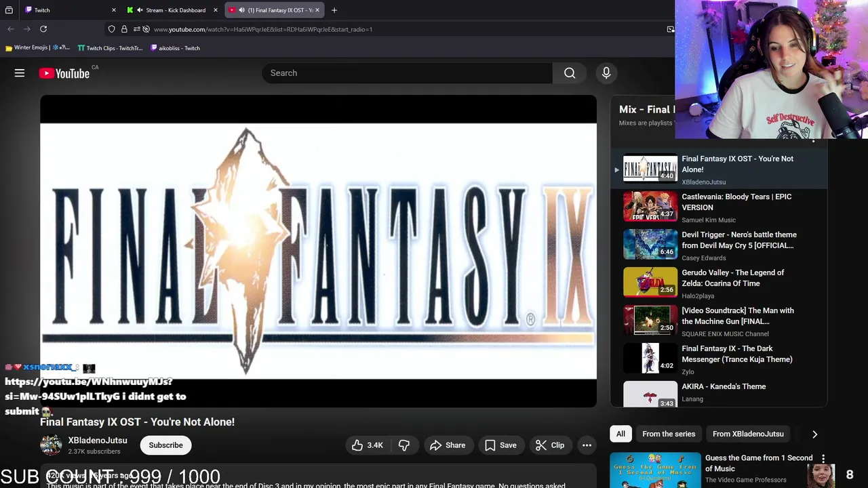Switch to Stream - Kick Dashboard tab
Screen dimensions: 868x488
pos(173,10)
